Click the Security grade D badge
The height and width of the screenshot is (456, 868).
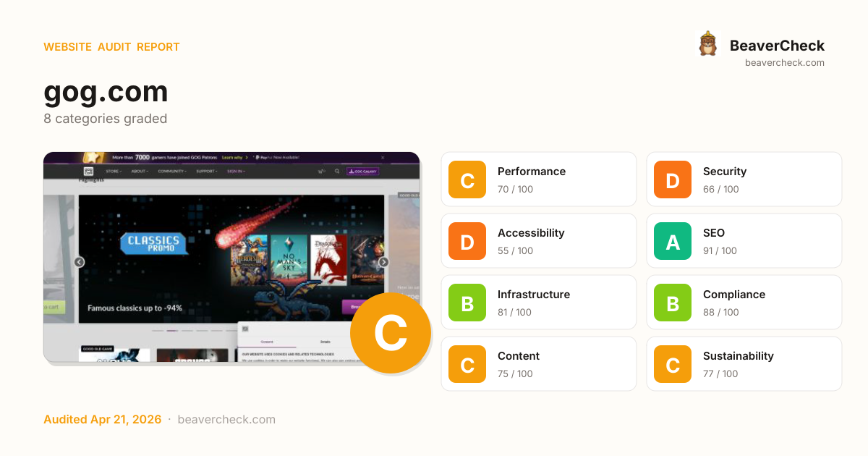(673, 180)
